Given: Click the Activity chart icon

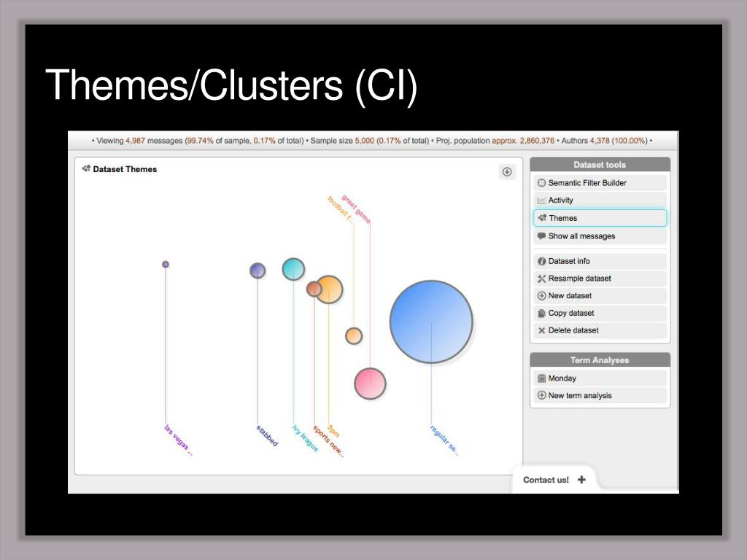Looking at the screenshot, I should pos(541,201).
